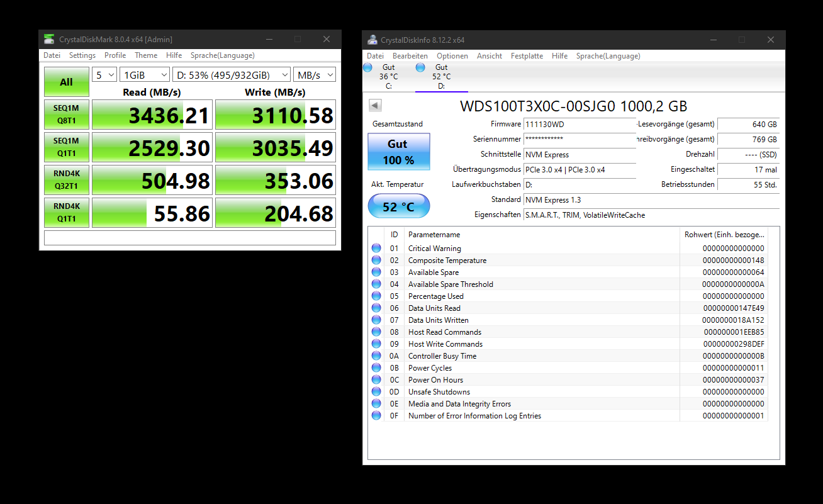Click the Firmware field 111130WD
The width and height of the screenshot is (823, 504).
coord(579,124)
